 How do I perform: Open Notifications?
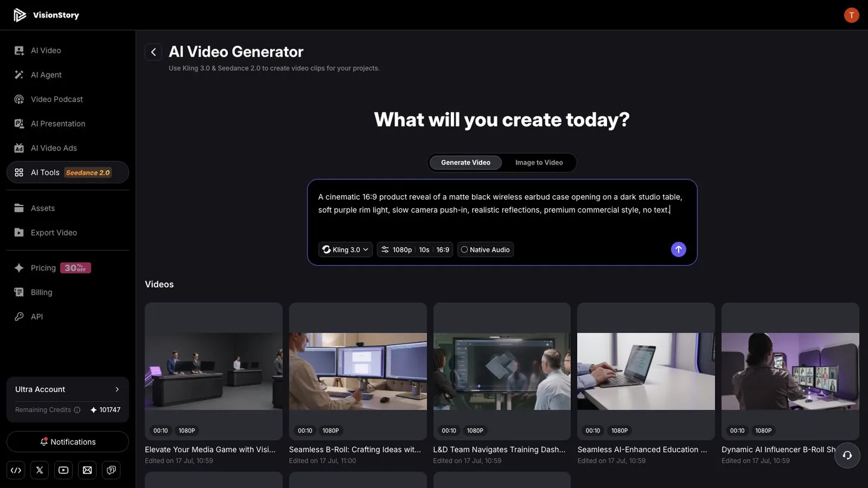coord(68,442)
